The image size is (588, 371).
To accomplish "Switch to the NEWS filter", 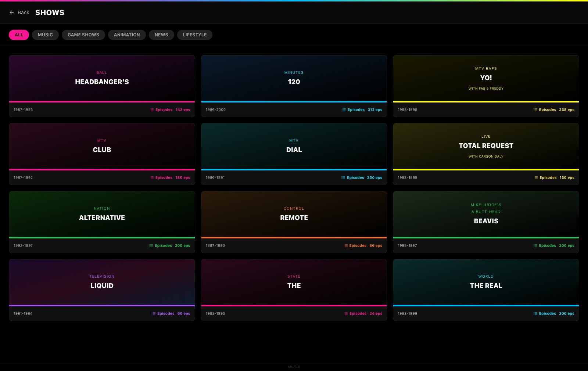I will (161, 35).
